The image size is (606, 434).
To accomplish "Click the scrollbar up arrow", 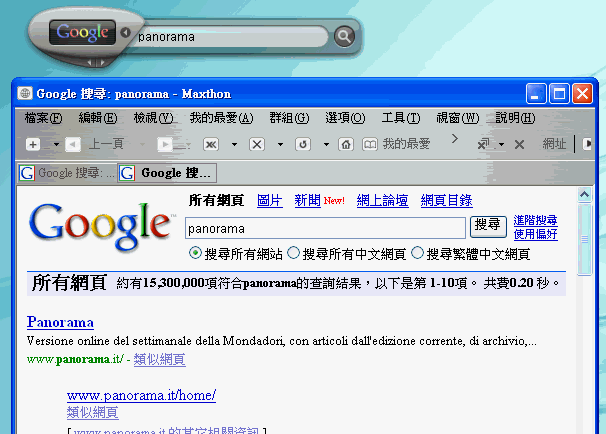I will point(584,194).
